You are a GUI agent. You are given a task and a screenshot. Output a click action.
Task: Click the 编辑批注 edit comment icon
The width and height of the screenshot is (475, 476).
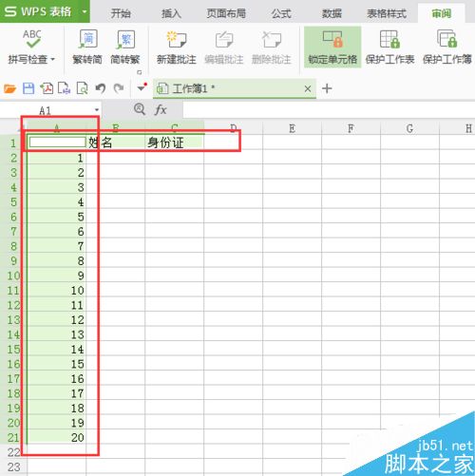coord(224,40)
